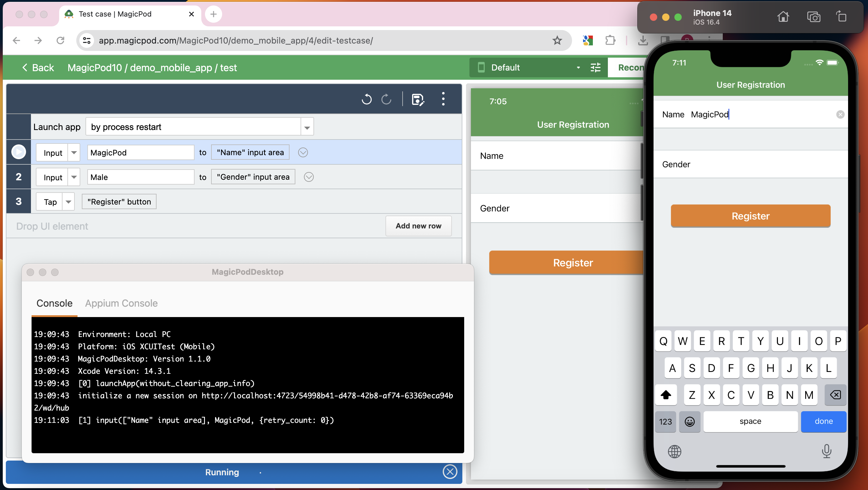Open options circle next to "Gender" input area
Viewport: 868px width, 490px height.
309,177
